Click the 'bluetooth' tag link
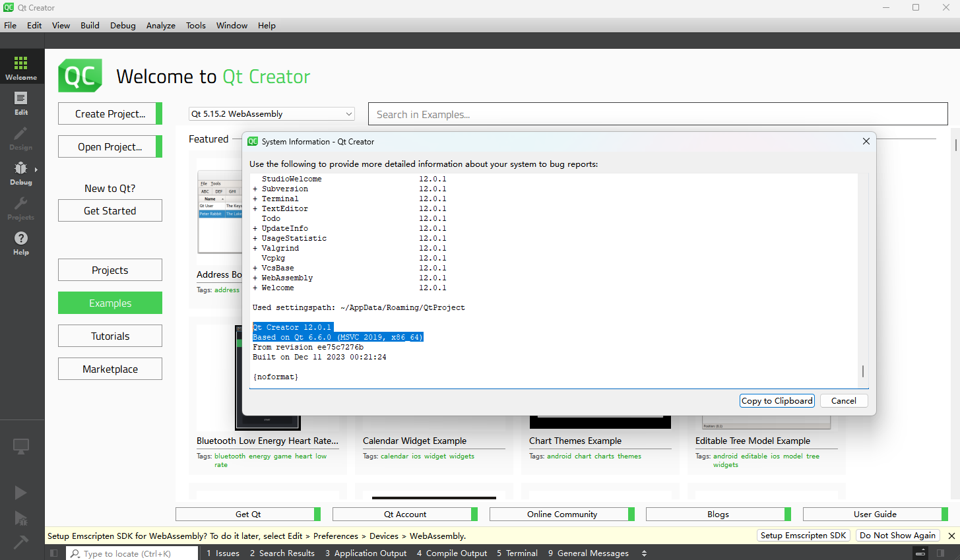The height and width of the screenshot is (560, 960). click(230, 456)
